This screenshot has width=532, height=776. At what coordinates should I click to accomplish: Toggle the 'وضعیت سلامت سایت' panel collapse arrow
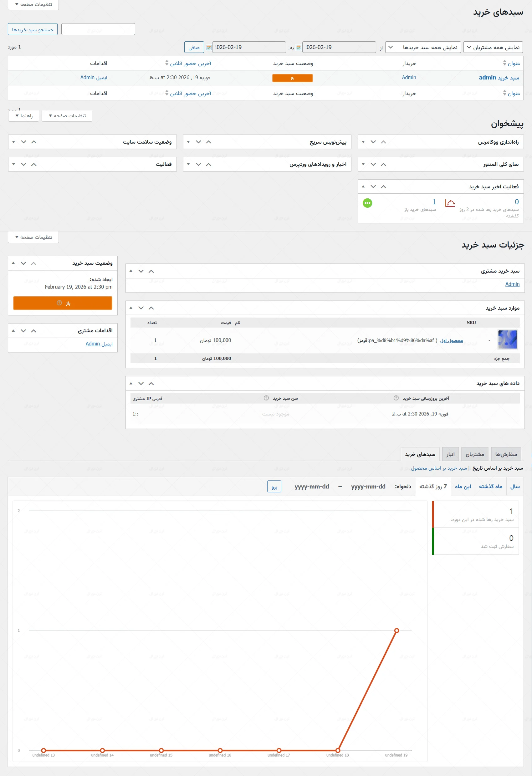[x=14, y=142]
